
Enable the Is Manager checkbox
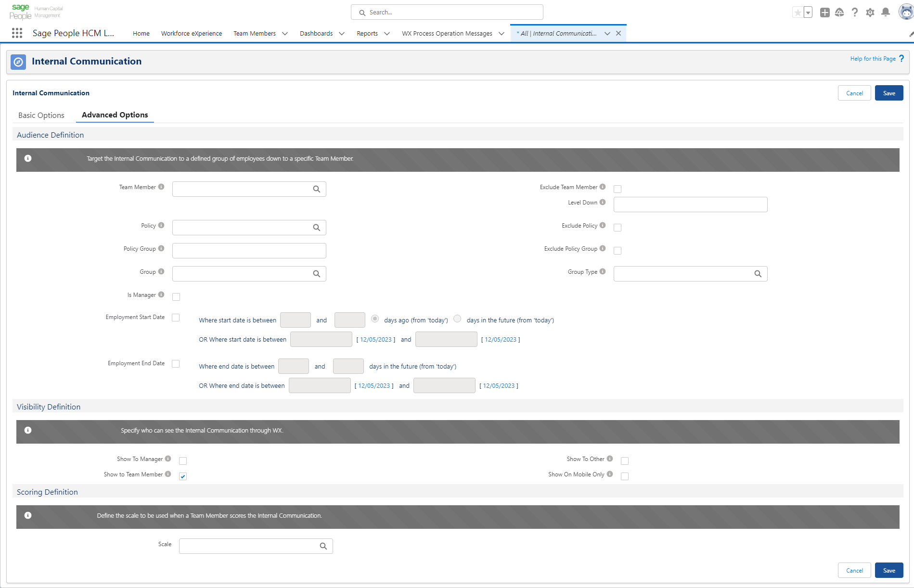coord(176,297)
